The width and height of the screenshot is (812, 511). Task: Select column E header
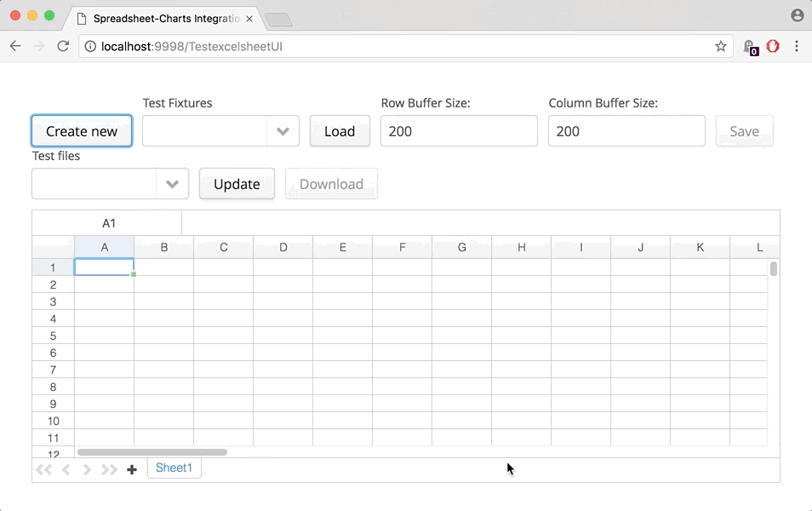342,247
